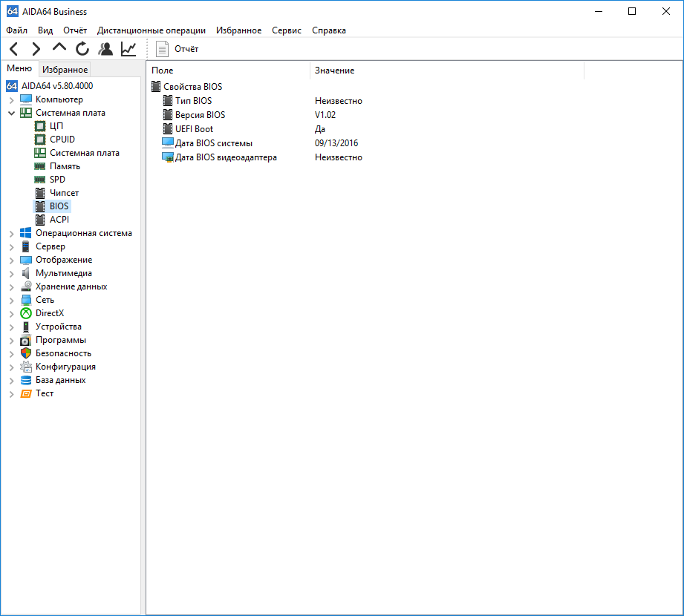Expand the Операционная система node
684x616 pixels.
click(11, 234)
